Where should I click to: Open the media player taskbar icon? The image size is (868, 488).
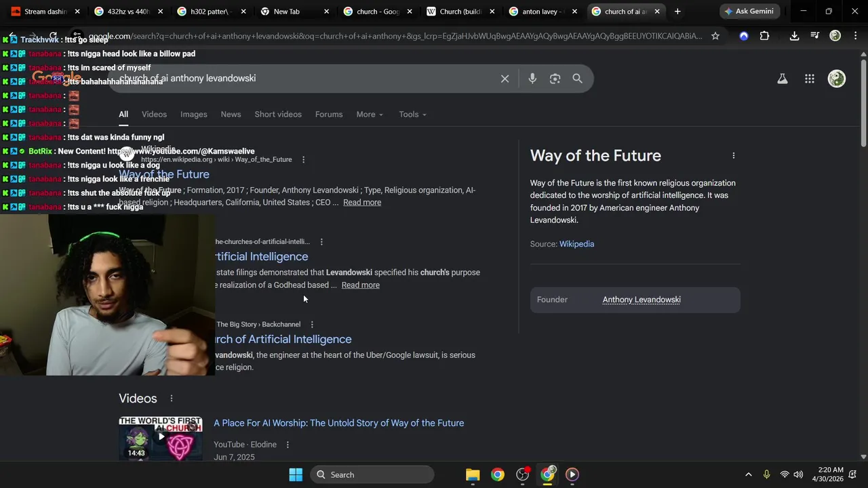572,474
